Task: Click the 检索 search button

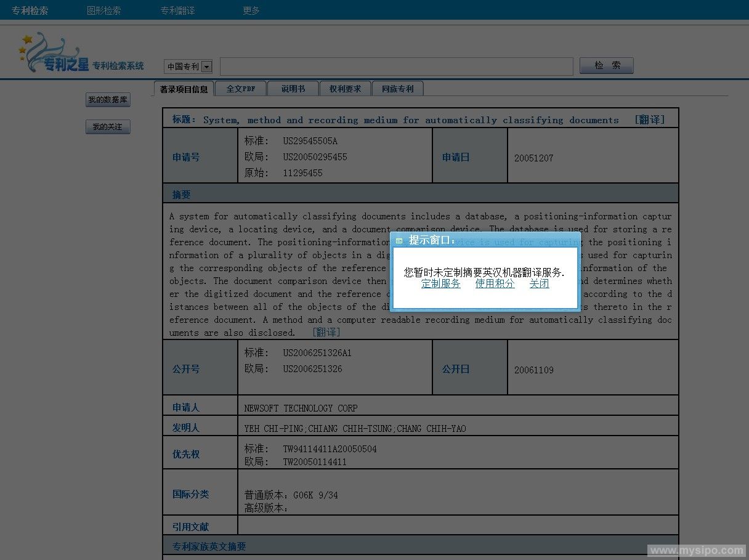Action: point(606,65)
